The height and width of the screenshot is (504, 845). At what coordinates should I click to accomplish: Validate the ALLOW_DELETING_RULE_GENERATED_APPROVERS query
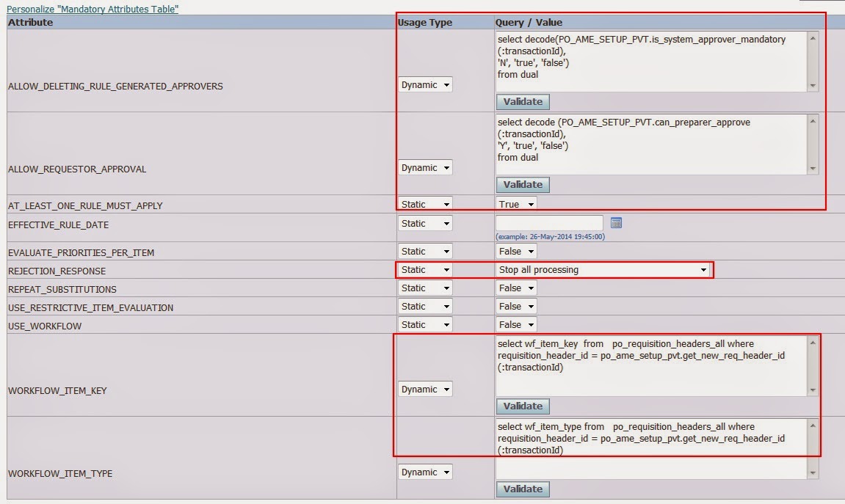click(523, 102)
